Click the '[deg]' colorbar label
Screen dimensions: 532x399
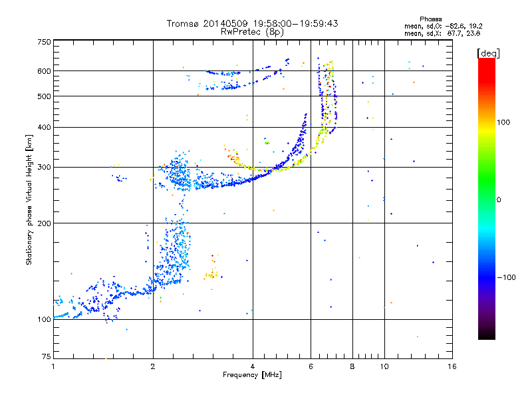click(488, 53)
